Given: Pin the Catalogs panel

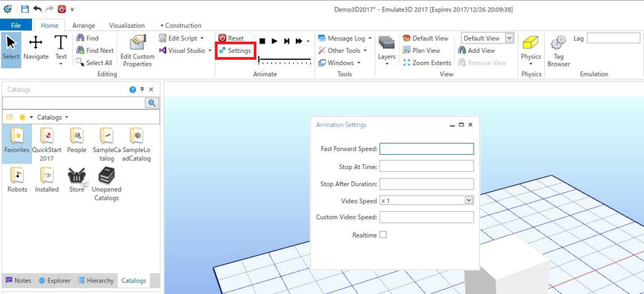Looking at the screenshot, I should tap(142, 90).
